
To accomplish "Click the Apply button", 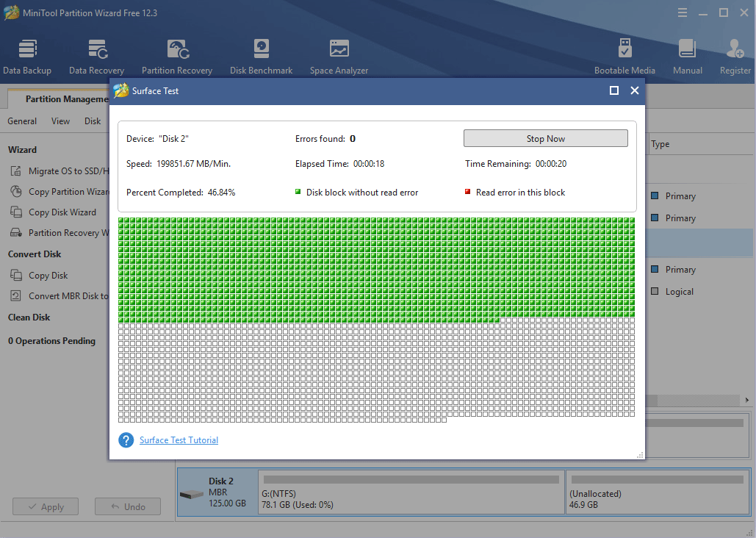I will (x=46, y=506).
